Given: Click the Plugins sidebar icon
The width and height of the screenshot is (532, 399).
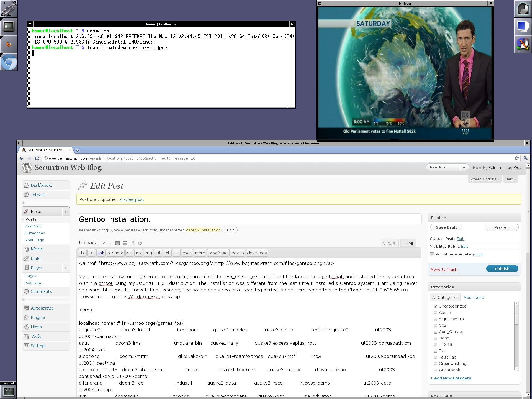Looking at the screenshot, I should point(26,318).
